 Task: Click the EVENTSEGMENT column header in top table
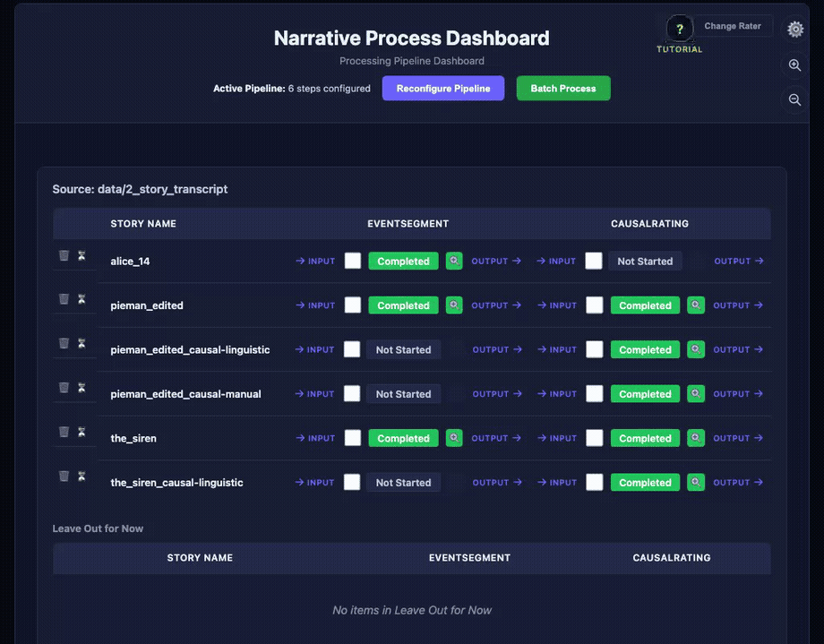tap(408, 223)
